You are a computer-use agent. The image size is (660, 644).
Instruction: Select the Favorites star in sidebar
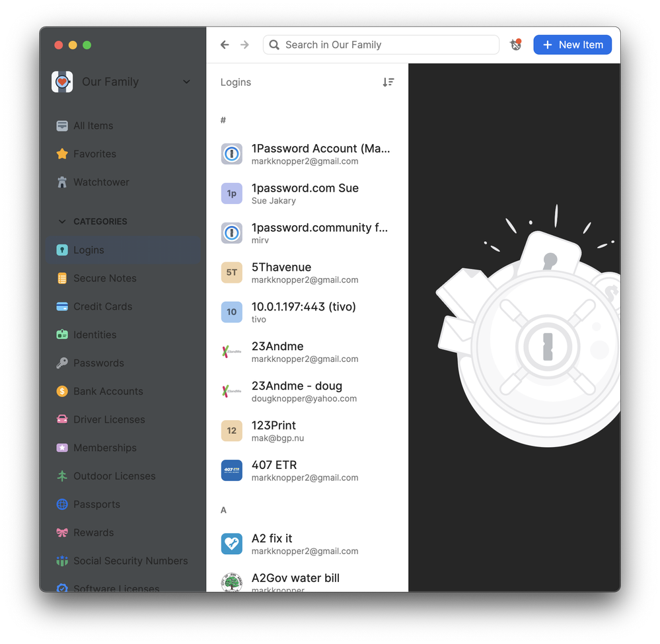coord(62,154)
